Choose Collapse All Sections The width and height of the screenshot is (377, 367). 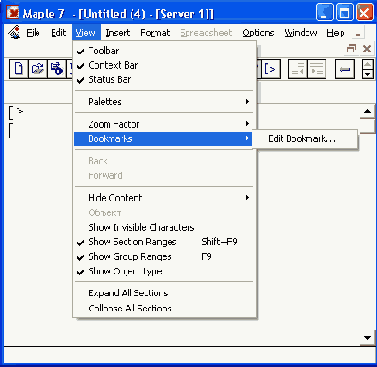[x=163, y=308]
